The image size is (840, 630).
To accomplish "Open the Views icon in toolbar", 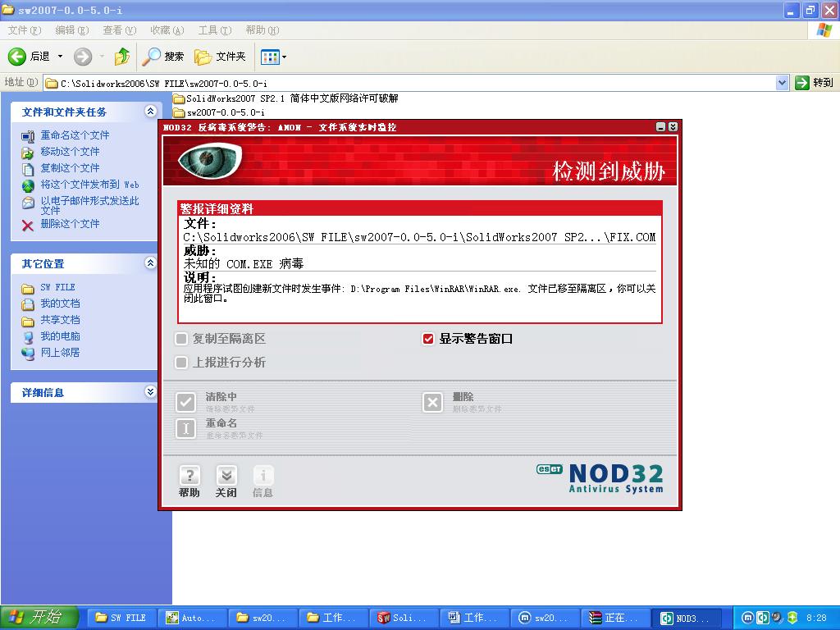I will point(270,57).
